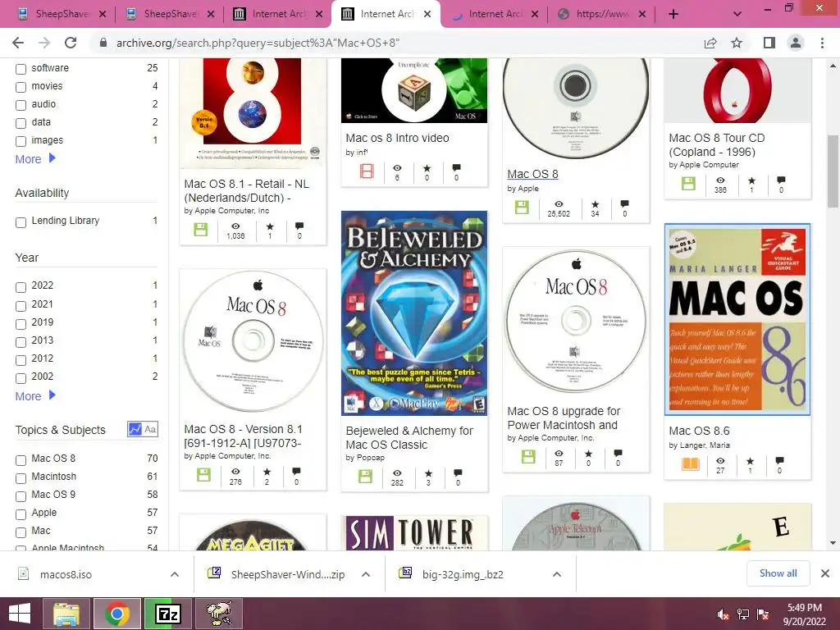The width and height of the screenshot is (840, 630).
Task: Click the floppy icon on Mac OS 8 by Apple
Action: pos(522,208)
